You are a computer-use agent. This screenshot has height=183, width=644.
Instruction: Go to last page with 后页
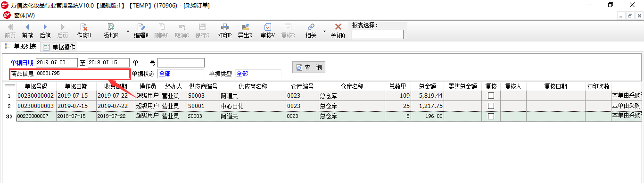coord(62,31)
